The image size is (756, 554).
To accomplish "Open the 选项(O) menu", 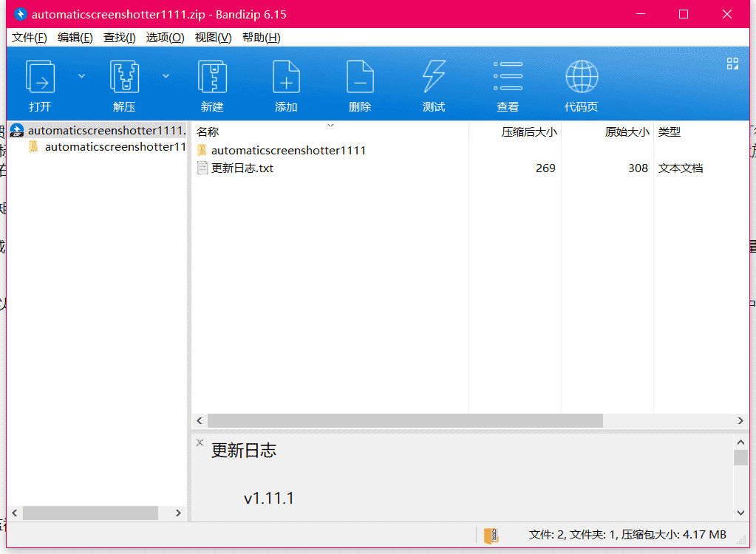I will click(x=165, y=38).
